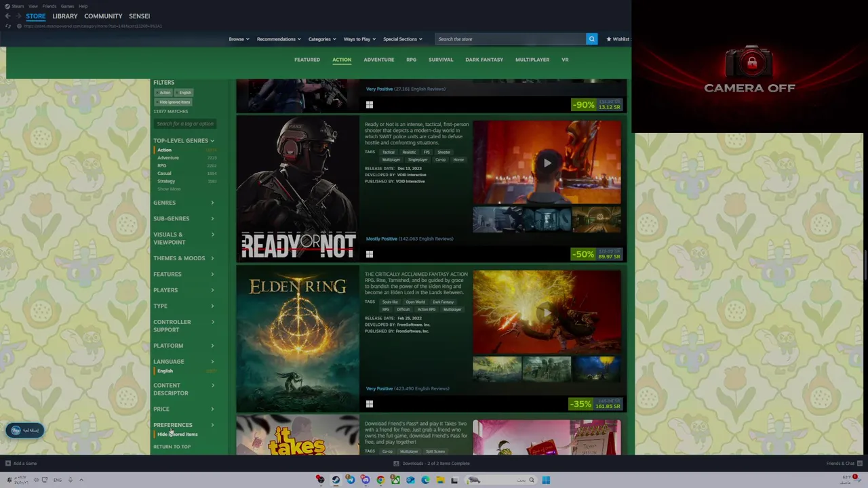Switch to the Featured tab
868x488 pixels.
coord(307,60)
